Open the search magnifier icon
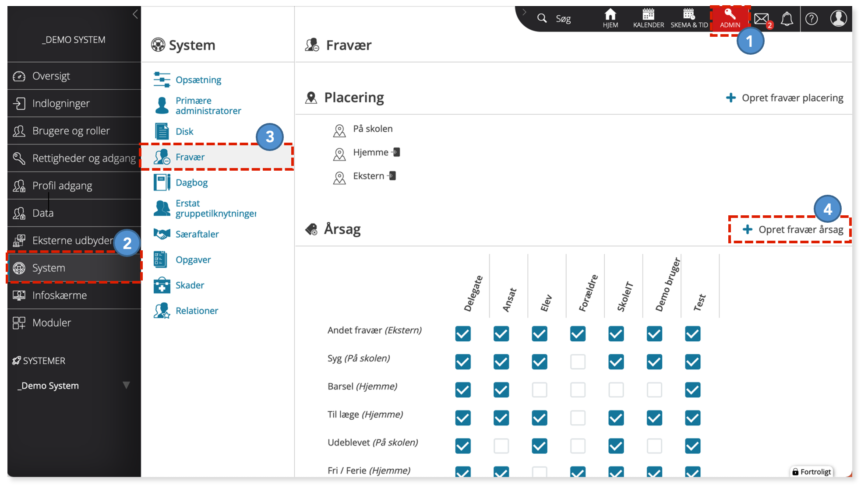The image size is (868, 491). coord(542,18)
